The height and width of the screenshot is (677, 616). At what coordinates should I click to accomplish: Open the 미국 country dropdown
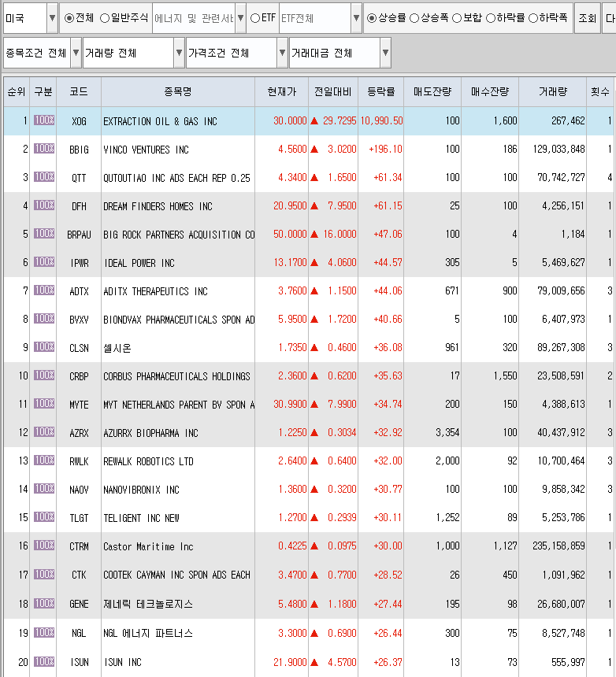pyautogui.click(x=52, y=18)
